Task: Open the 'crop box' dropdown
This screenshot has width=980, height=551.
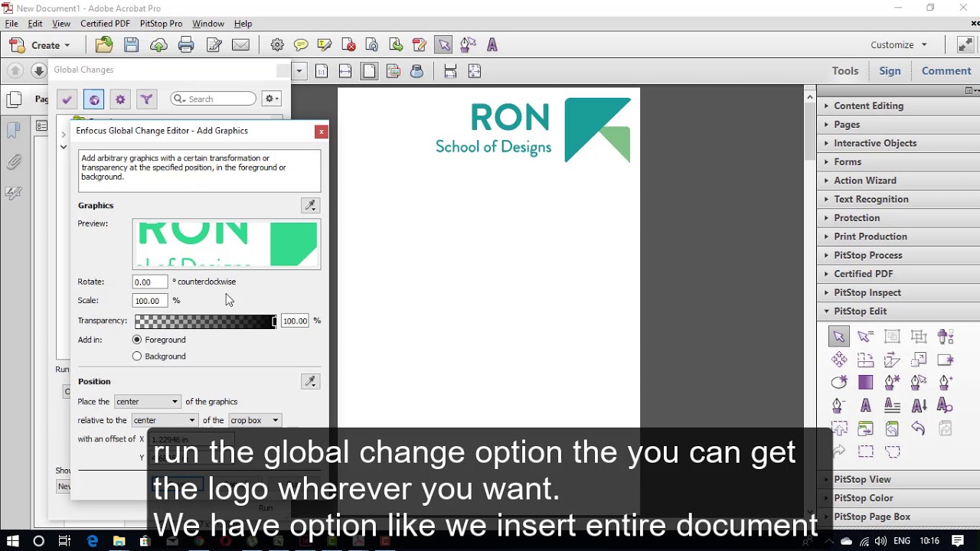Action: 255,420
